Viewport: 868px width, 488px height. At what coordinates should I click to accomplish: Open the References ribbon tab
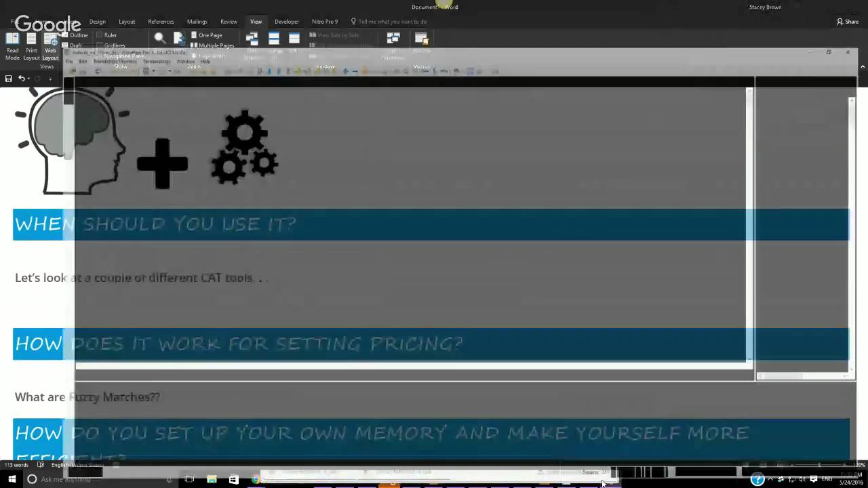pos(161,22)
